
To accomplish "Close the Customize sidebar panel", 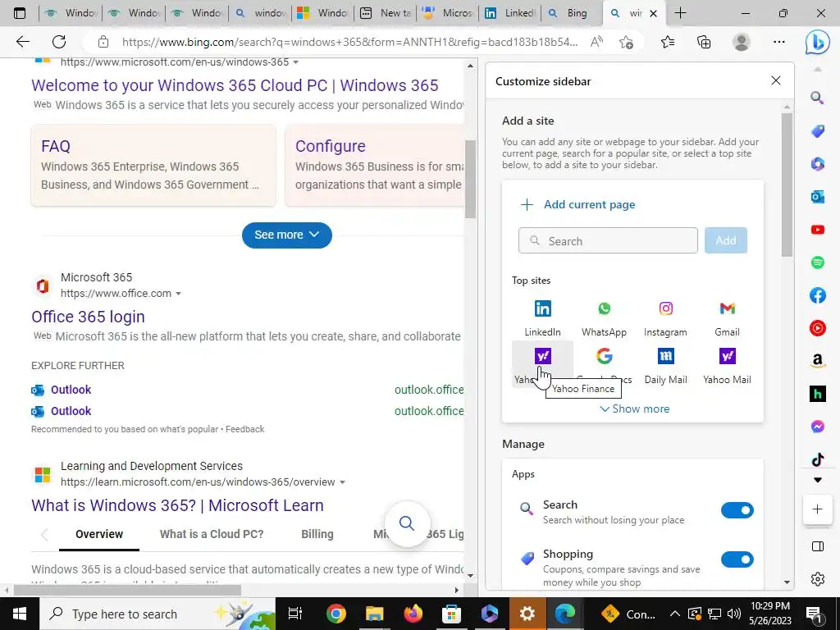I will click(x=775, y=80).
